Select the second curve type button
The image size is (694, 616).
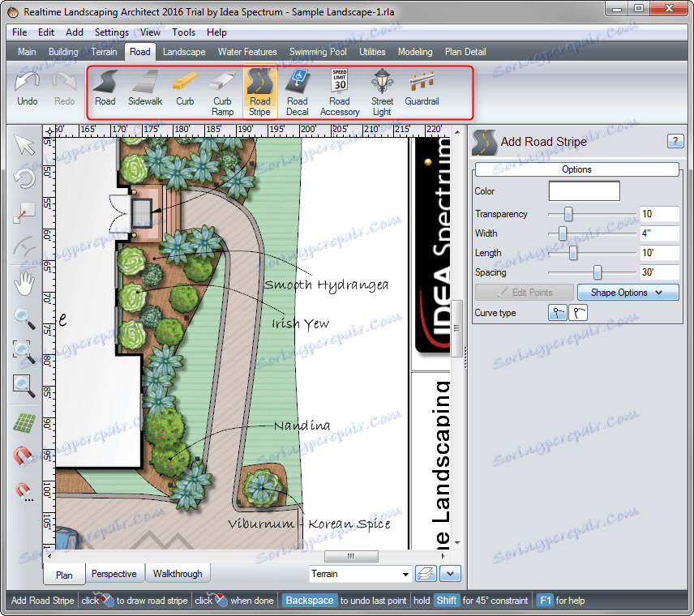click(x=578, y=313)
